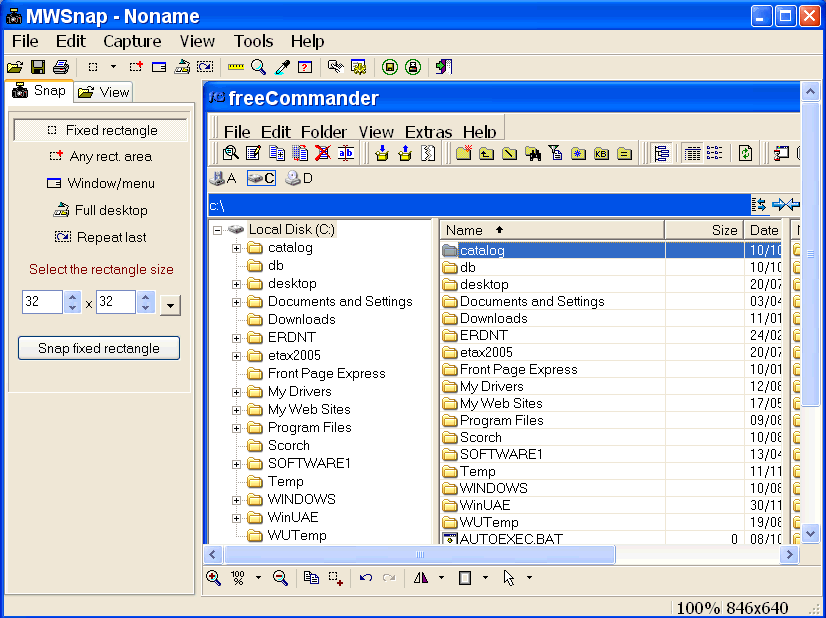Click the exit door arrow icon
Viewport: 826px width, 618px height.
coord(444,67)
